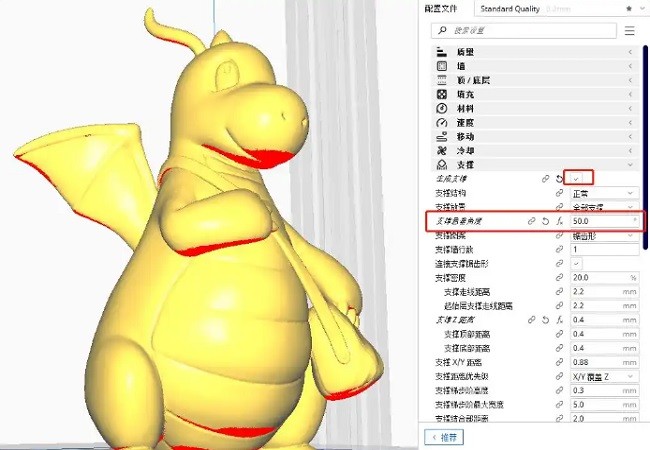Open the 支撑结构 dropdown showing 正常
The width and height of the screenshot is (650, 450).
[604, 194]
